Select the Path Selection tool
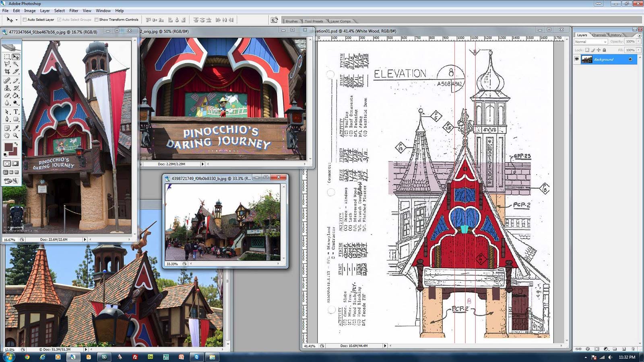 click(7, 112)
